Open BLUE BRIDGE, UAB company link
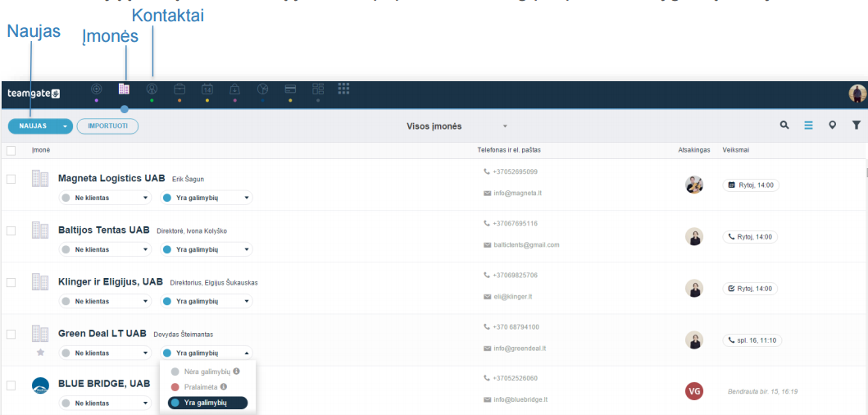This screenshot has width=868, height=415. (104, 383)
